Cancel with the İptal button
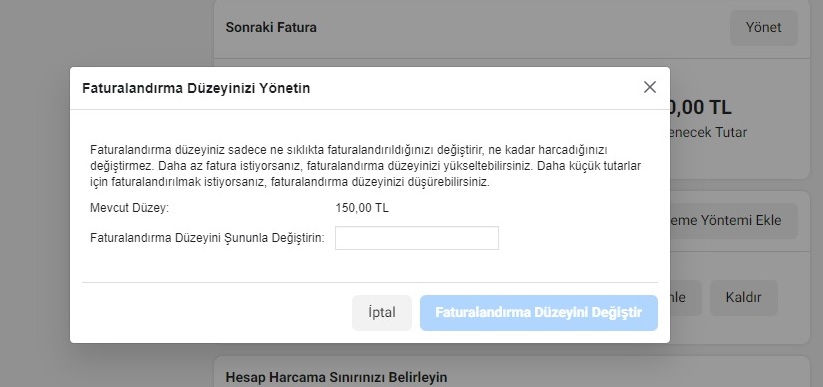The image size is (823, 387). 382,313
